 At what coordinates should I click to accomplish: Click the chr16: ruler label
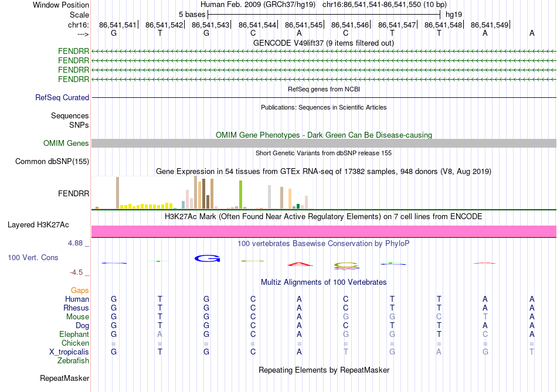click(x=78, y=25)
